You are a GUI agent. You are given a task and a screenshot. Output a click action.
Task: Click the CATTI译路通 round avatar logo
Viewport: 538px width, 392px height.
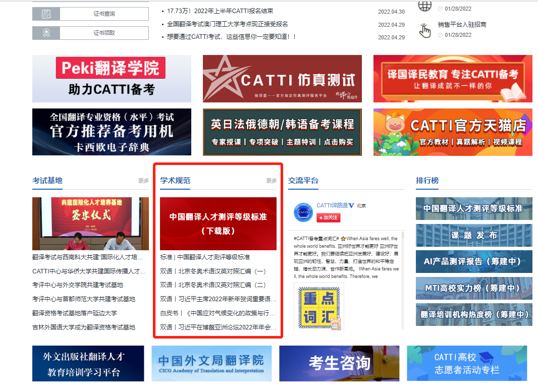[x=303, y=212]
